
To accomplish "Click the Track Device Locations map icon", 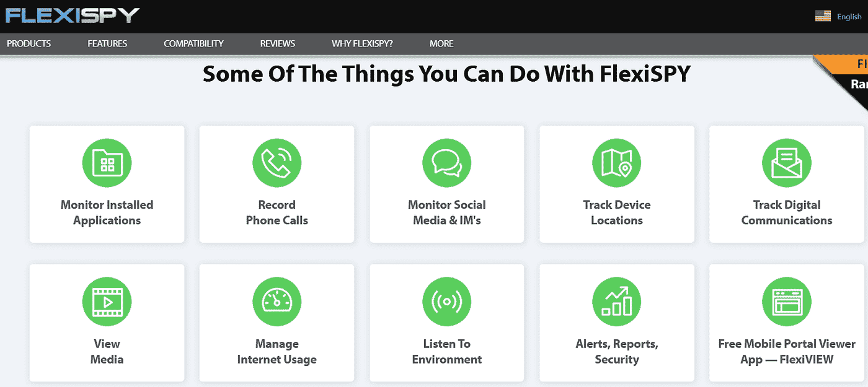I will tap(617, 163).
